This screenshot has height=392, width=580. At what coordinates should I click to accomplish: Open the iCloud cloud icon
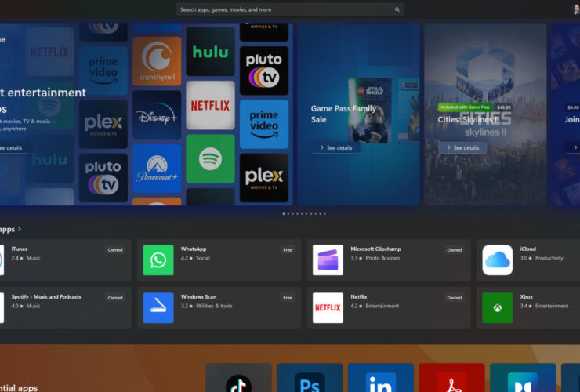point(498,260)
